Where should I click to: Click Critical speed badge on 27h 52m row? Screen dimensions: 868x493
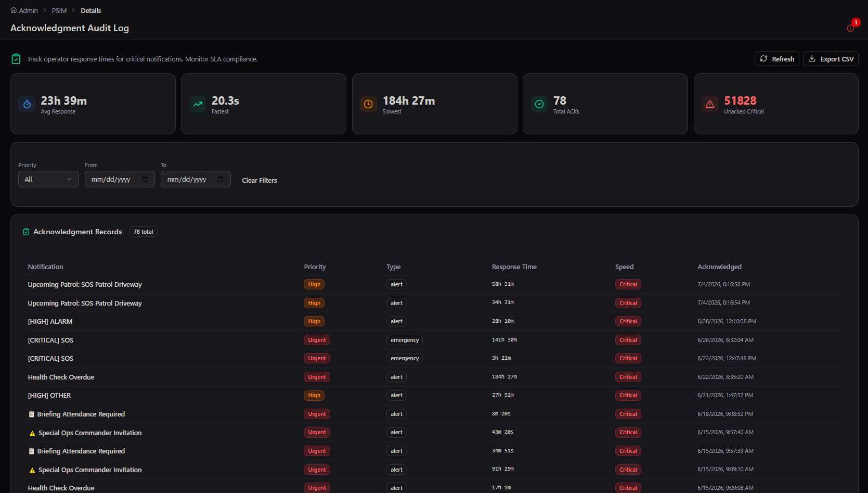[x=628, y=395]
